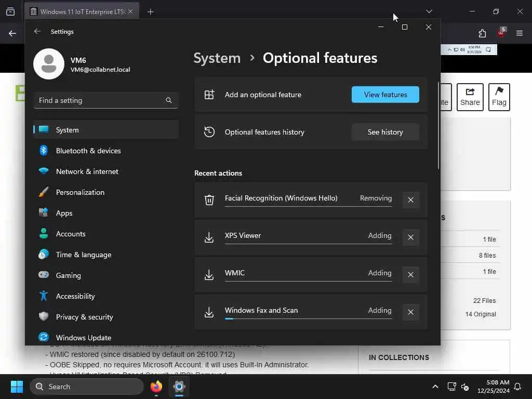Show hidden tray icons chevron
Image resolution: width=532 pixels, height=399 pixels.
[x=435, y=387]
